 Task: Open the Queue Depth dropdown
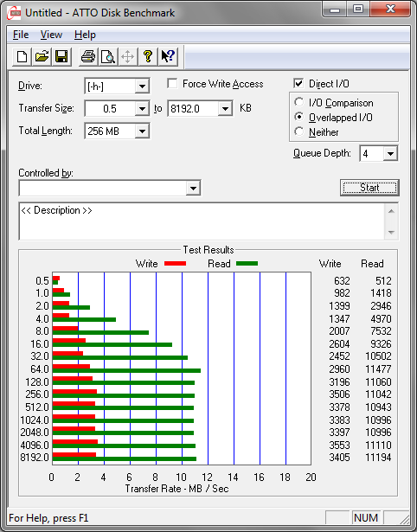pos(390,154)
